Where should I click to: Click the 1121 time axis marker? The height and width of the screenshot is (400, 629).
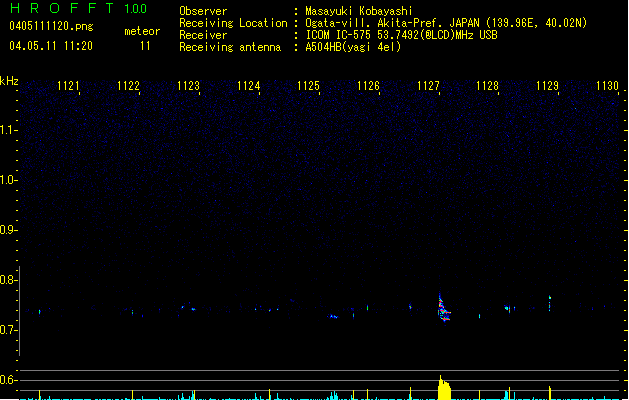click(x=68, y=86)
